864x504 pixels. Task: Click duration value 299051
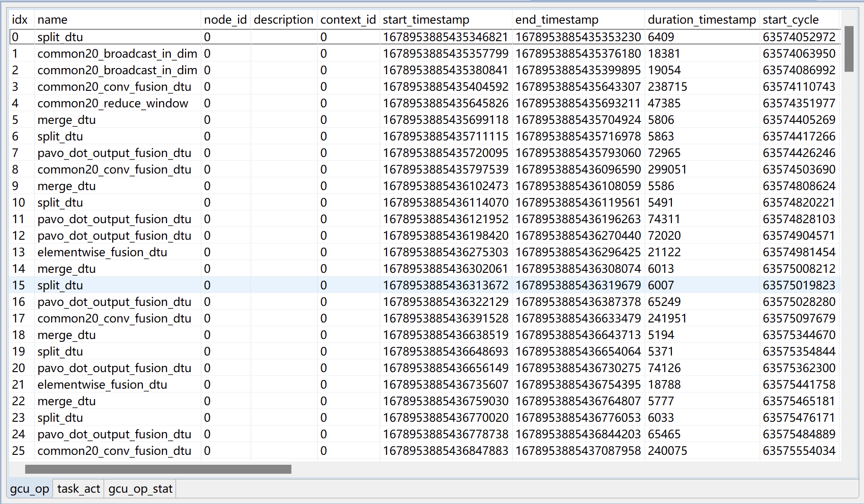click(667, 169)
